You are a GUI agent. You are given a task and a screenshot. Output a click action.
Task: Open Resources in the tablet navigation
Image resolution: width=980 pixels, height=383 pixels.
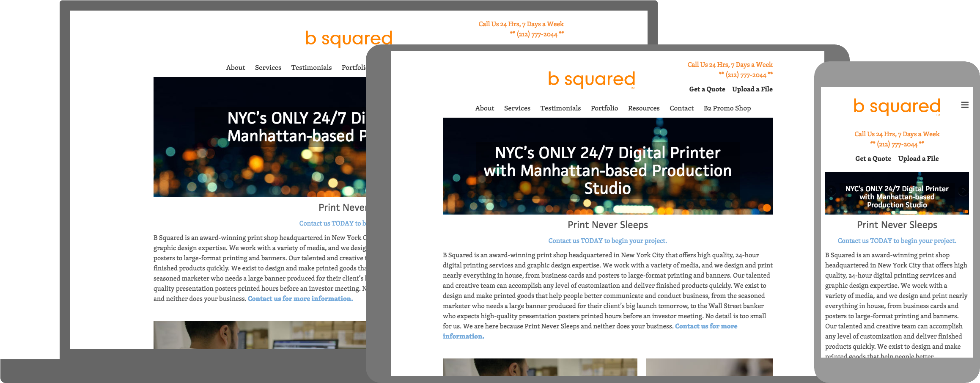point(643,108)
